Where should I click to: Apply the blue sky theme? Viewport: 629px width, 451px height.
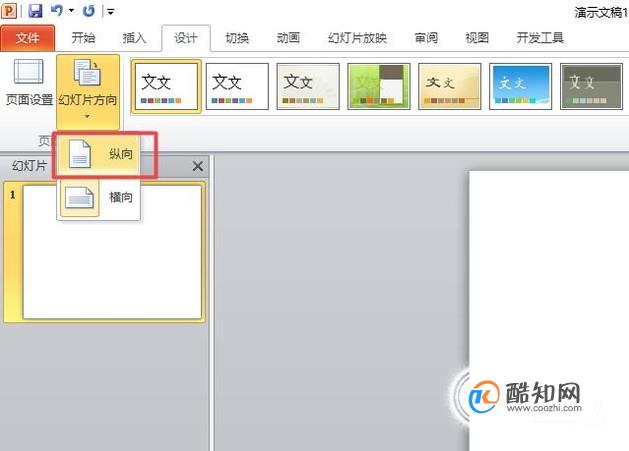point(520,86)
